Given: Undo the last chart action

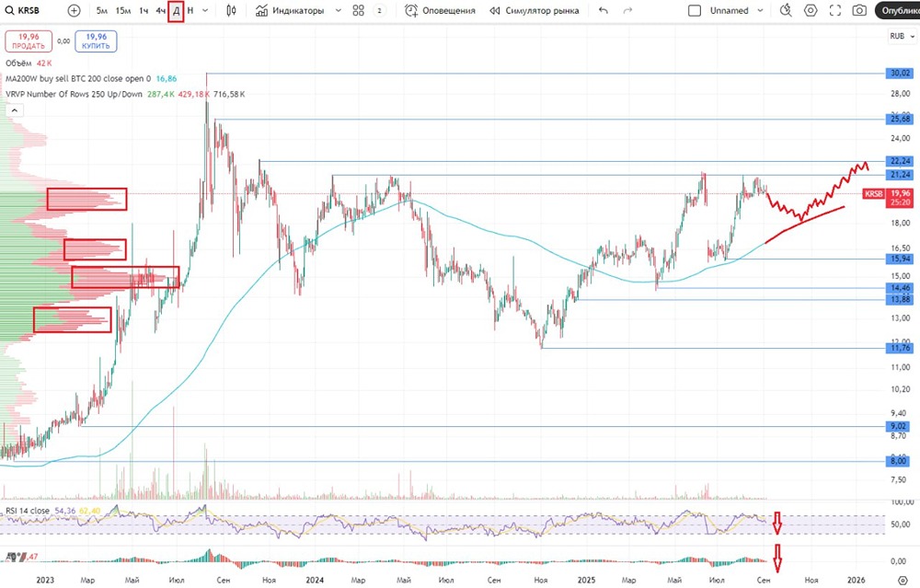Looking at the screenshot, I should (604, 10).
